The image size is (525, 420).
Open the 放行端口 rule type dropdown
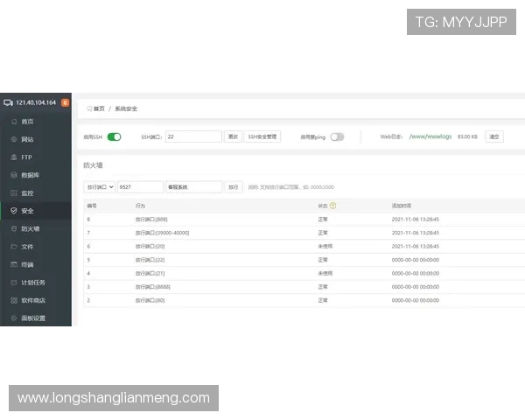pos(99,186)
